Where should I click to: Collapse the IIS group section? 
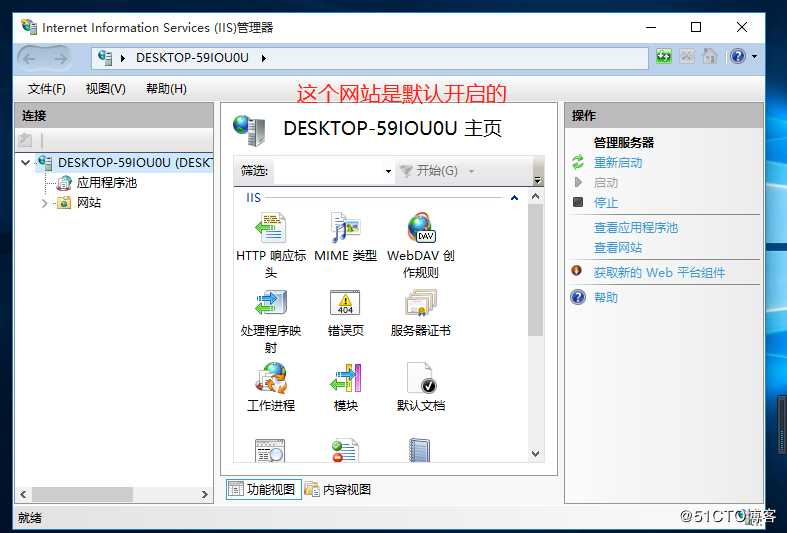pyautogui.click(x=514, y=198)
